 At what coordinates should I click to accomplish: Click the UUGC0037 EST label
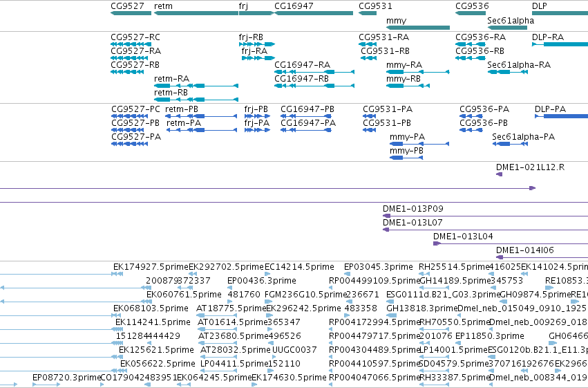(x=294, y=350)
